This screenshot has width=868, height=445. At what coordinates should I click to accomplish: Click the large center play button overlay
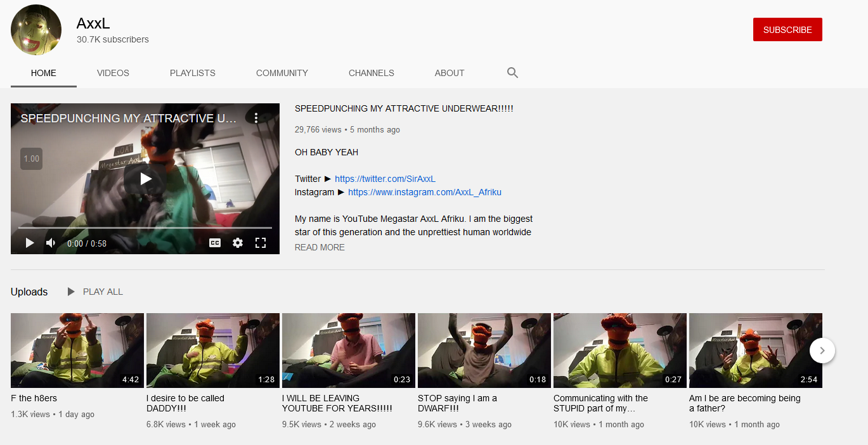pos(145,179)
